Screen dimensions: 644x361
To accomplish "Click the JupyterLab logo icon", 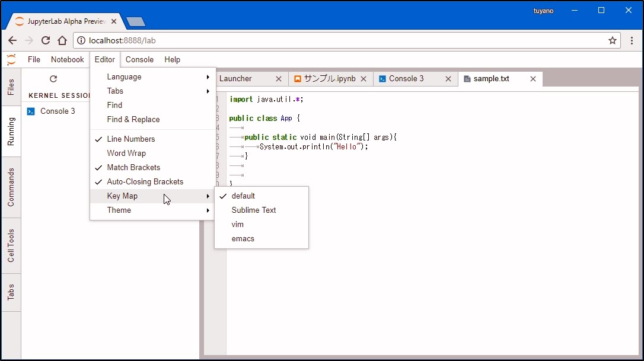I will (x=11, y=59).
